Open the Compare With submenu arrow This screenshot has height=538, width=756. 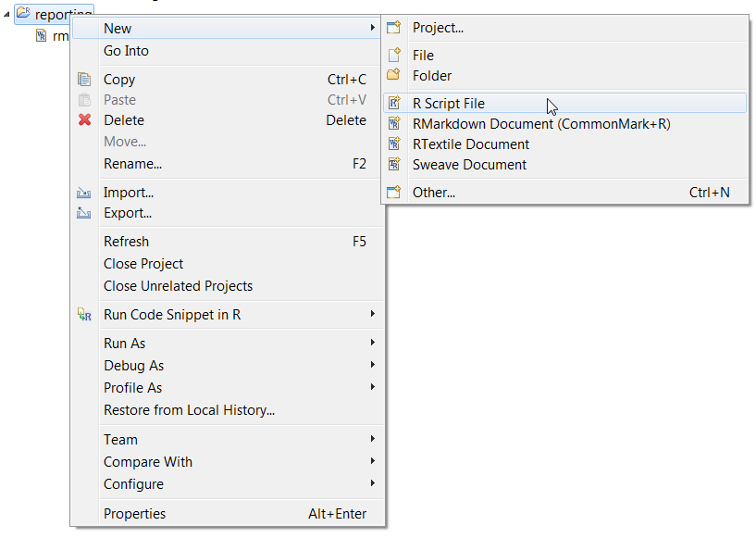(x=373, y=461)
